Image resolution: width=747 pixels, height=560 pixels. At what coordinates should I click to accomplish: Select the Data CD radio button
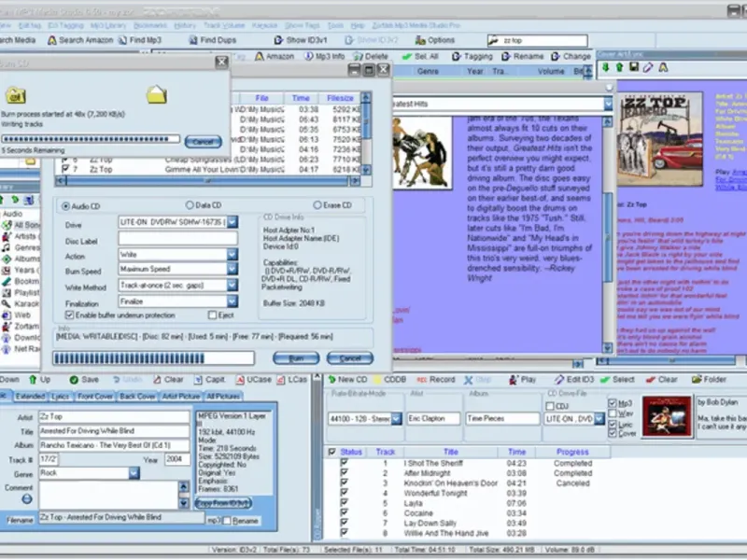pos(190,205)
